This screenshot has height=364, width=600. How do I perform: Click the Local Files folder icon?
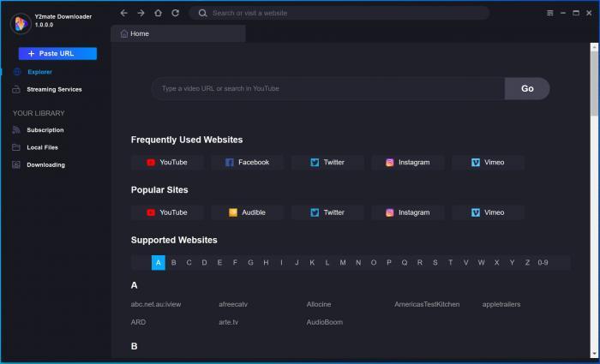pyautogui.click(x=16, y=147)
